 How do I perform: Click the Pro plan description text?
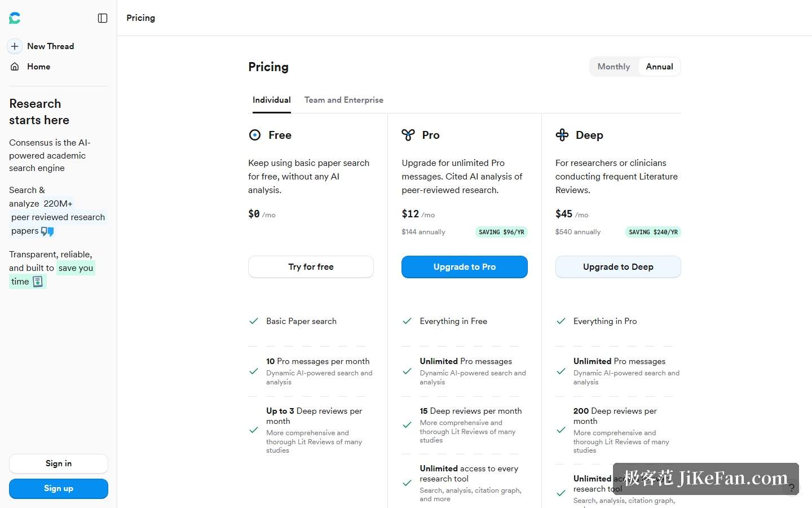click(462, 177)
